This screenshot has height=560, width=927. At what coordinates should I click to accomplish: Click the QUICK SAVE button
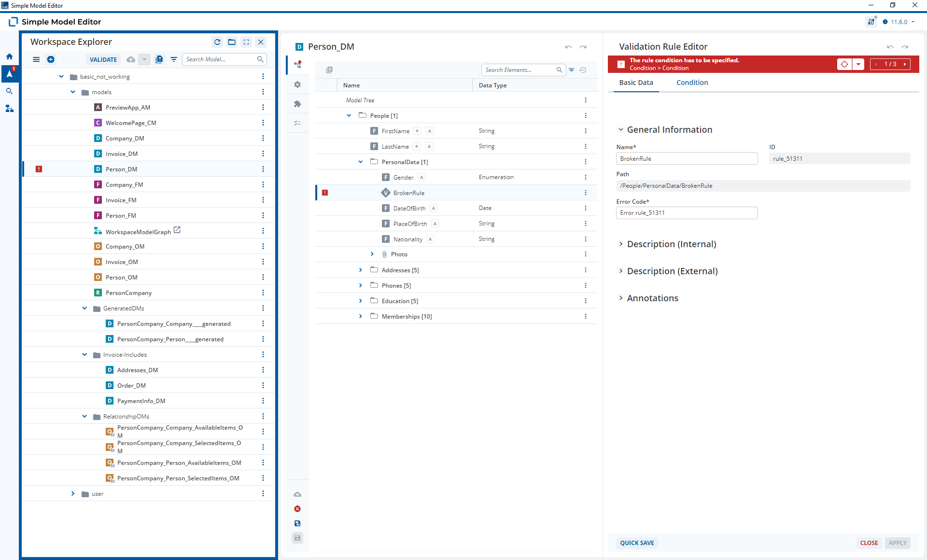coord(637,543)
